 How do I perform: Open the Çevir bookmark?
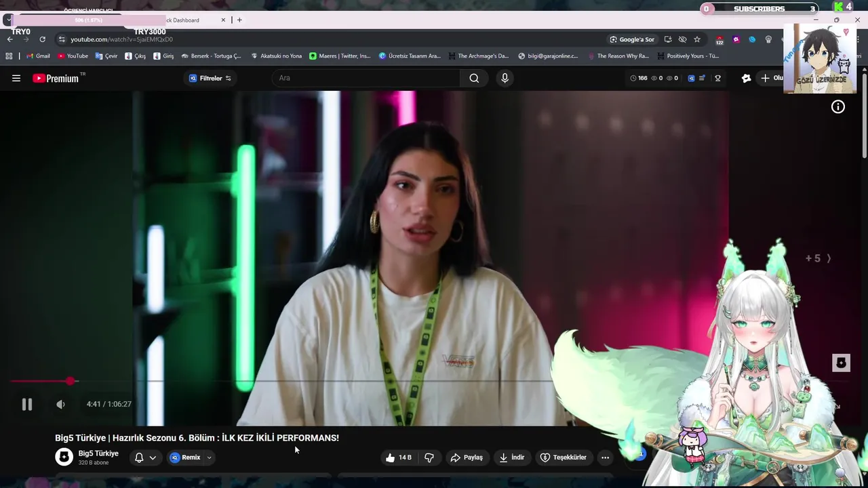106,56
